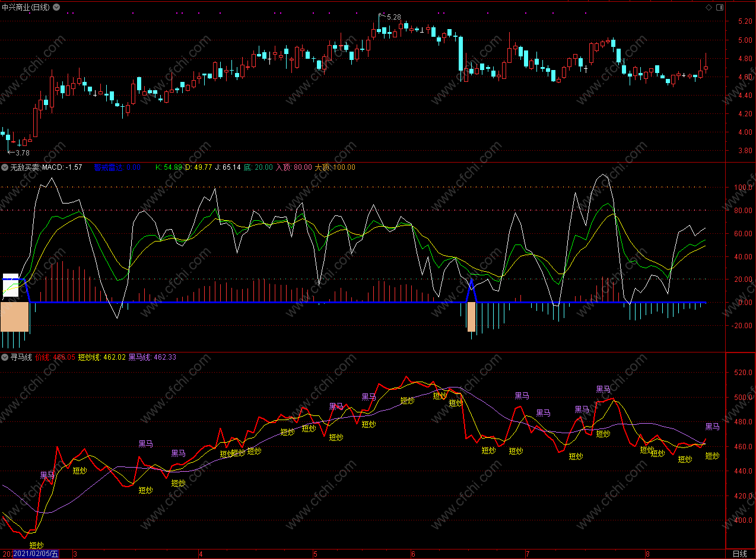Click the 大顶: 100.00 readout
Screen dimensions: 756x559
click(335, 167)
